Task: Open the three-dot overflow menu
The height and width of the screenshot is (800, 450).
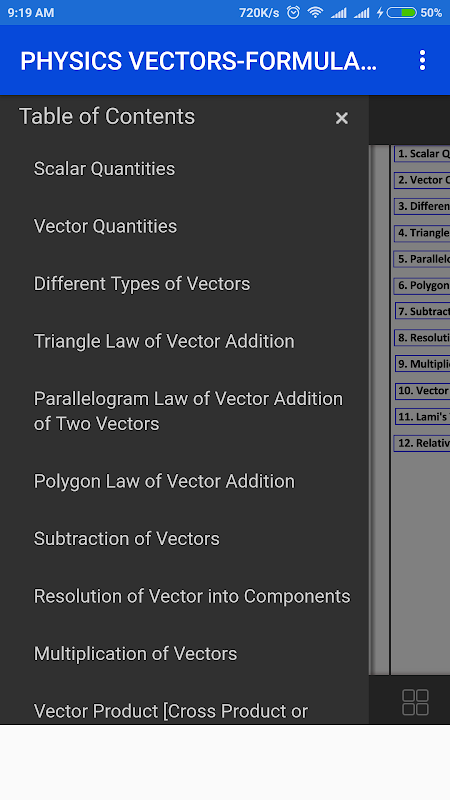Action: click(422, 60)
